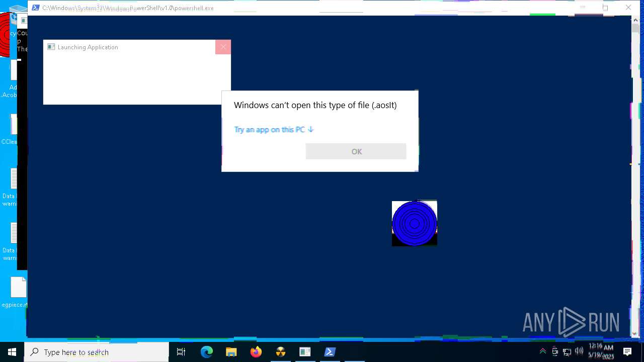Launch Microsoft Edge from the taskbar

[x=207, y=352]
